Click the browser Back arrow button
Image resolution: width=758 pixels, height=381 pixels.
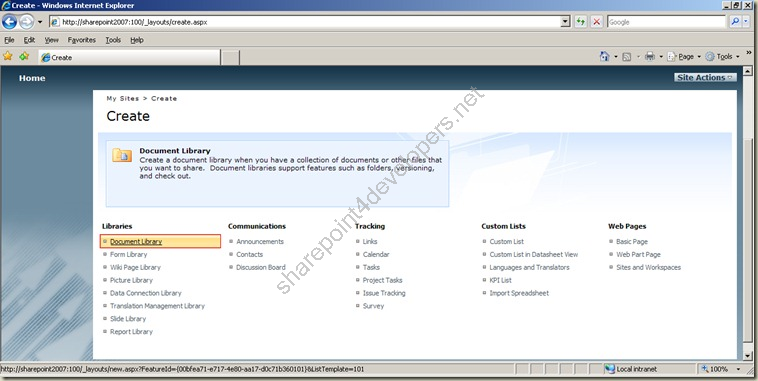[10, 22]
